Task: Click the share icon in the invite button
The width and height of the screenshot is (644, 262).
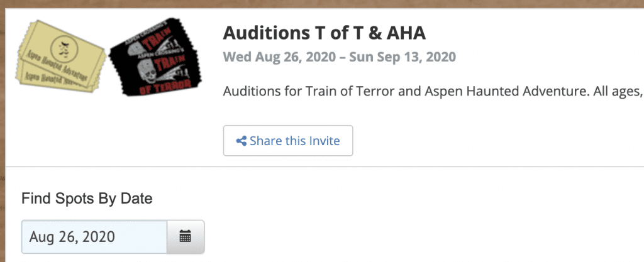Action: pos(241,141)
